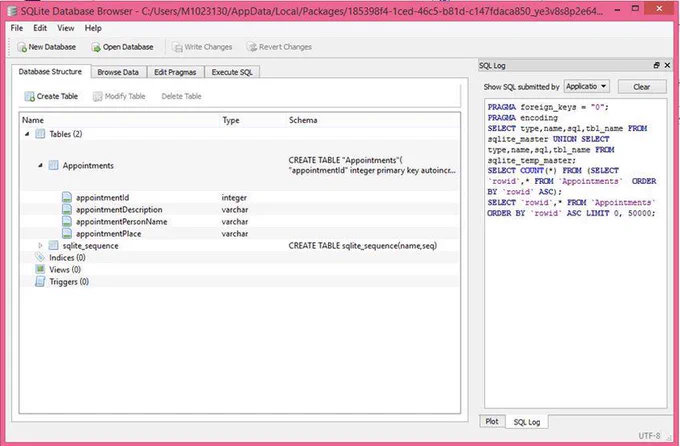
Task: Click the appointmentDescription column icon
Action: point(67,209)
